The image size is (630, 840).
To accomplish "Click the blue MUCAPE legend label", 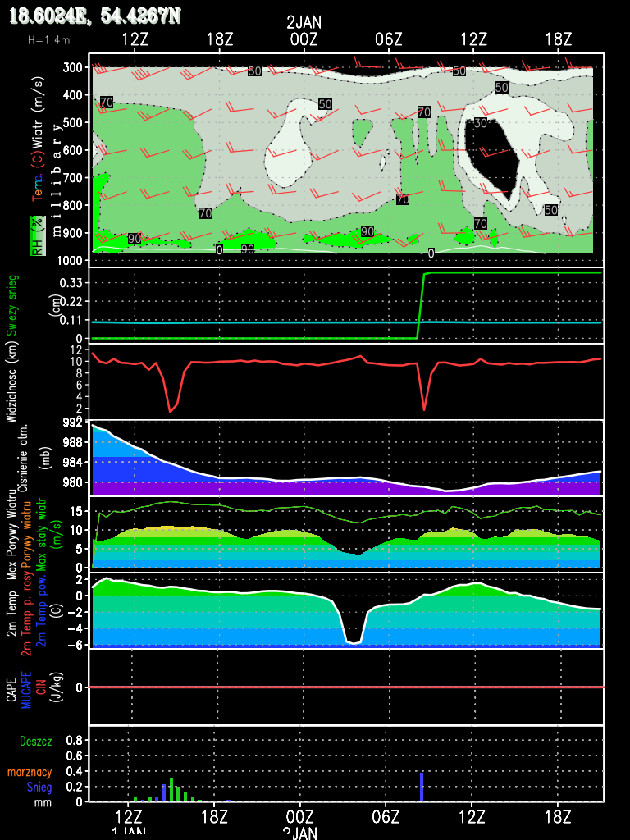I will point(25,687).
